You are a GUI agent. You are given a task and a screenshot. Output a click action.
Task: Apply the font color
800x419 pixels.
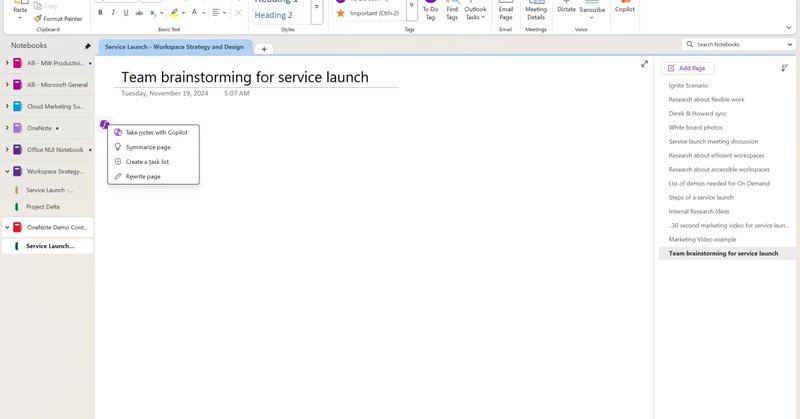[194, 12]
